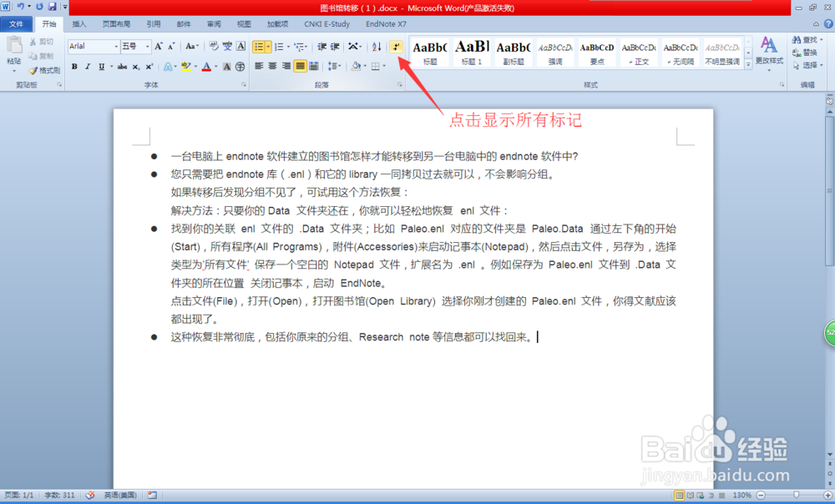The width and height of the screenshot is (835, 504).
Task: Click the zoom slider handle
Action: pyautogui.click(x=796, y=495)
